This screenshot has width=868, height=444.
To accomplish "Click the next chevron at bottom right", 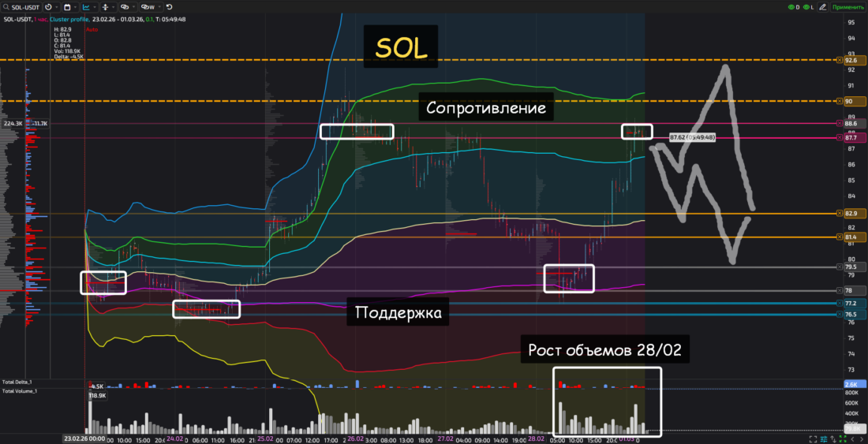I will coord(860,439).
